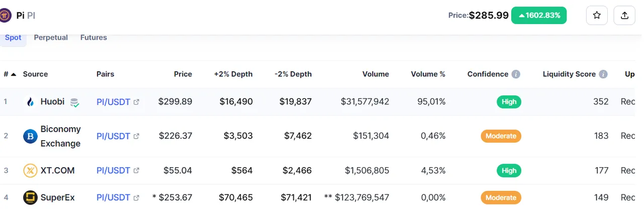
Task: Switch to the Perpetual tab
Action: 51,38
